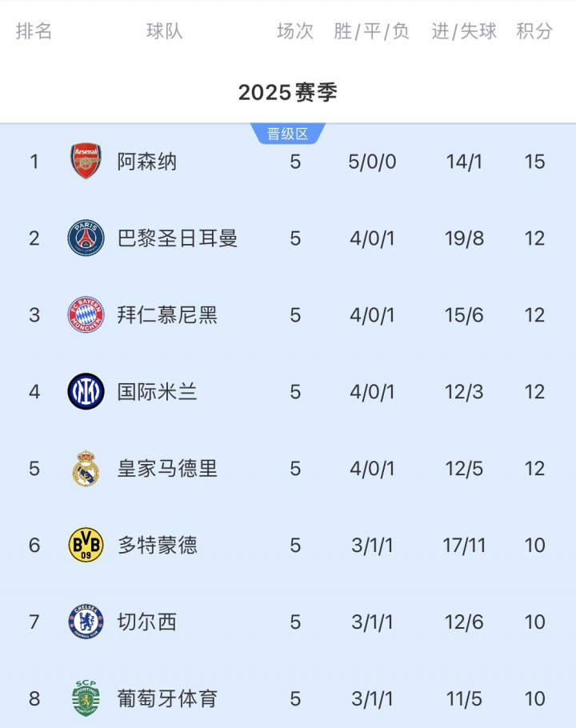
Task: Click the 晋级区 zone label
Action: click(288, 134)
